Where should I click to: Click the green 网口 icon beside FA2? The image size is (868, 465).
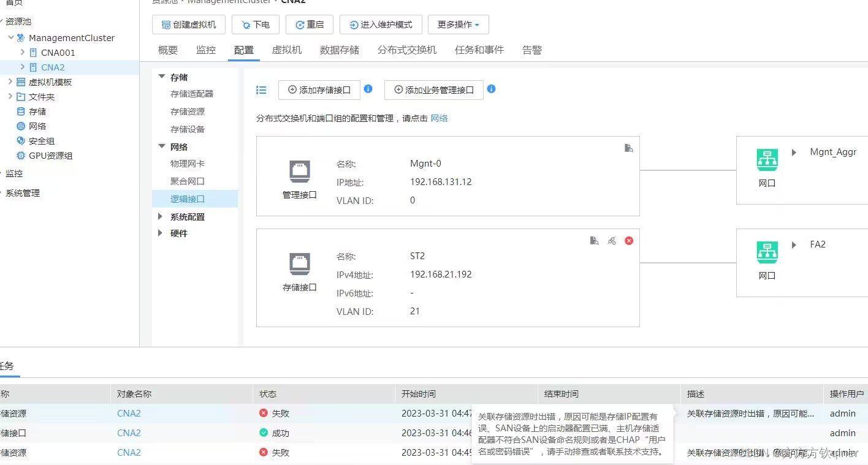pyautogui.click(x=767, y=252)
